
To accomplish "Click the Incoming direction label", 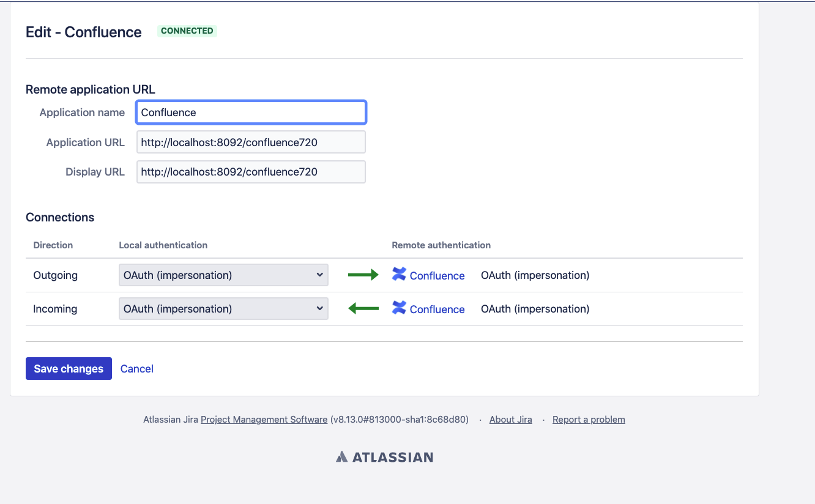I will (x=55, y=309).
